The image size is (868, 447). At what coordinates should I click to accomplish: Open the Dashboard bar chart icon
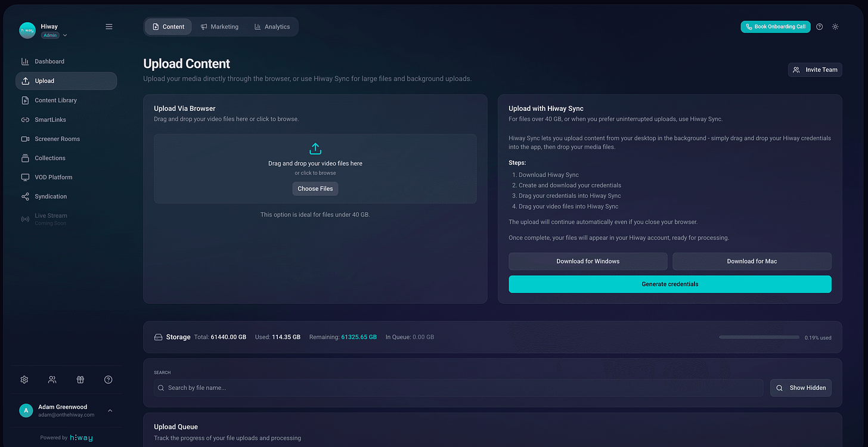[25, 61]
